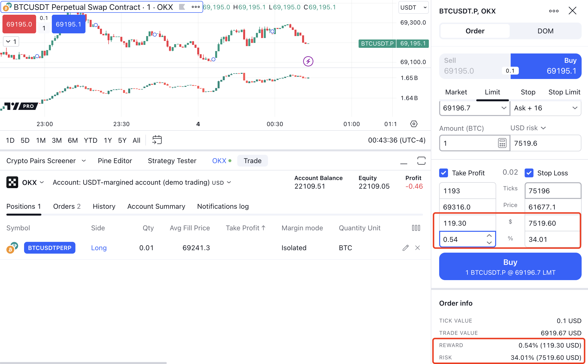Click the flag icon next to symbol title
The image size is (588, 364).
(x=182, y=7)
